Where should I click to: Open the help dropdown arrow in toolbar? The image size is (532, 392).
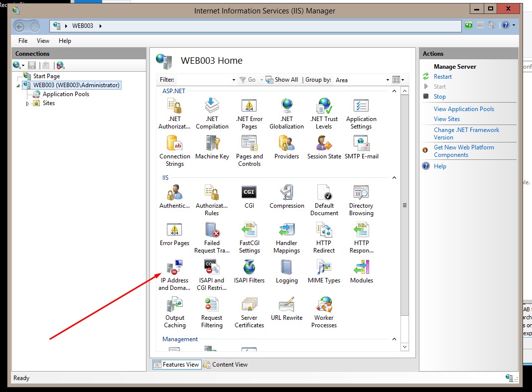click(514, 25)
